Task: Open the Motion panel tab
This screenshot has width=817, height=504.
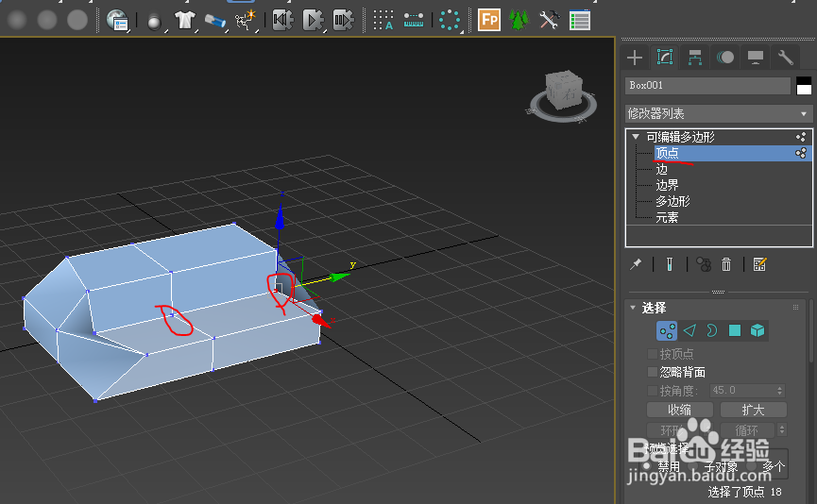Action: [x=725, y=58]
